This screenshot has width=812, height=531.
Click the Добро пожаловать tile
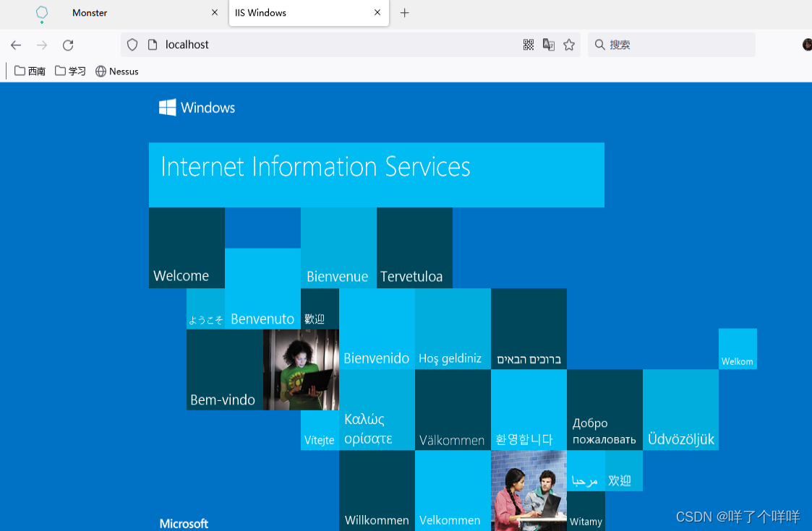coord(605,410)
